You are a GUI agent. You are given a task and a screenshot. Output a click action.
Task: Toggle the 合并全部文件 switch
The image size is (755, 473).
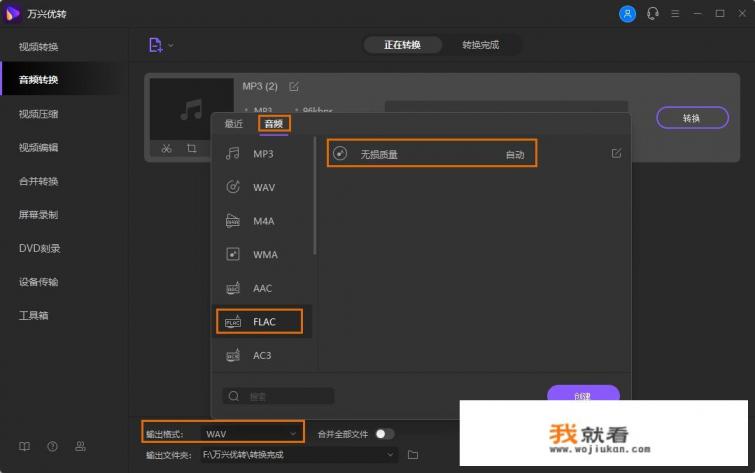384,434
